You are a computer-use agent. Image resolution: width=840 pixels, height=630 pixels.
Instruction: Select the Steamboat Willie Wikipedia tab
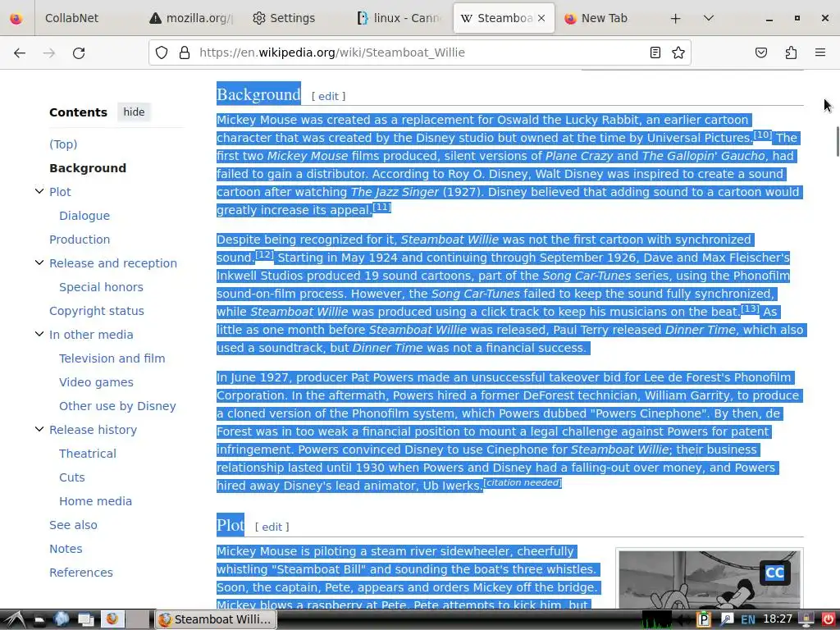496,18
